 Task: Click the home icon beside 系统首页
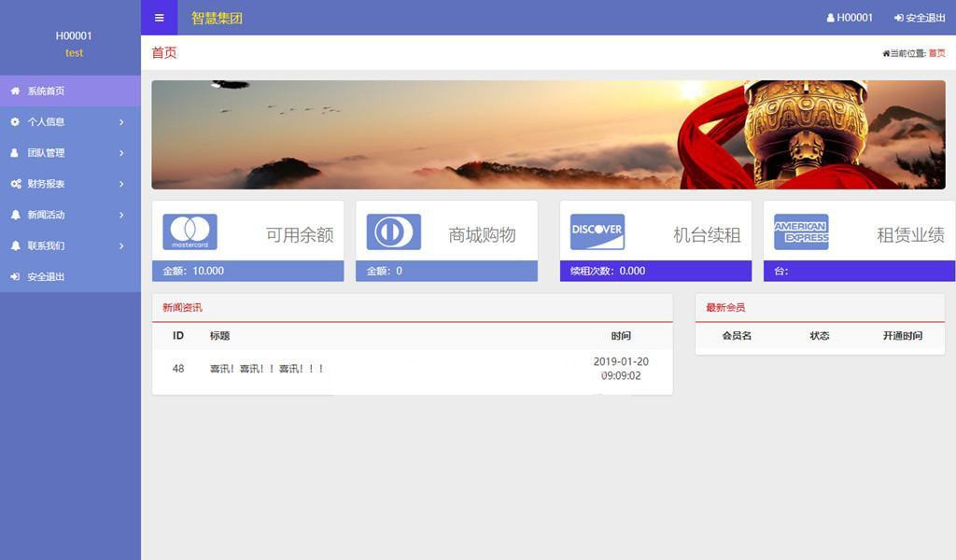click(x=15, y=91)
